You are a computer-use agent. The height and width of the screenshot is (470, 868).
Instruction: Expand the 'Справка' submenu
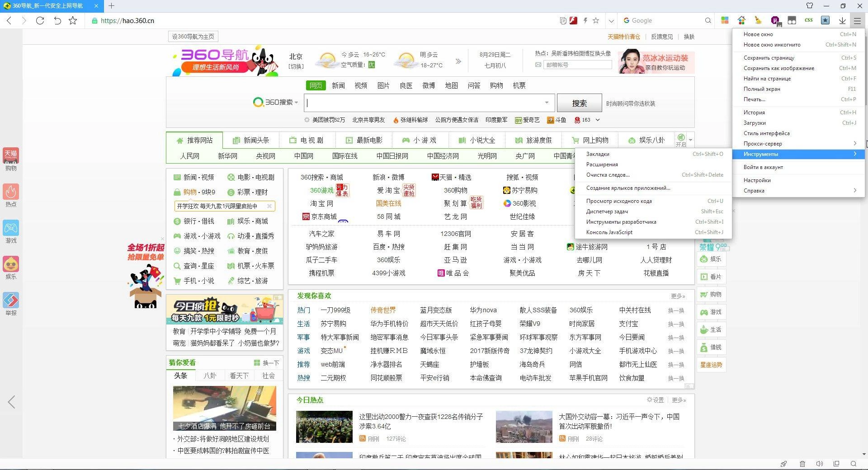pos(799,191)
